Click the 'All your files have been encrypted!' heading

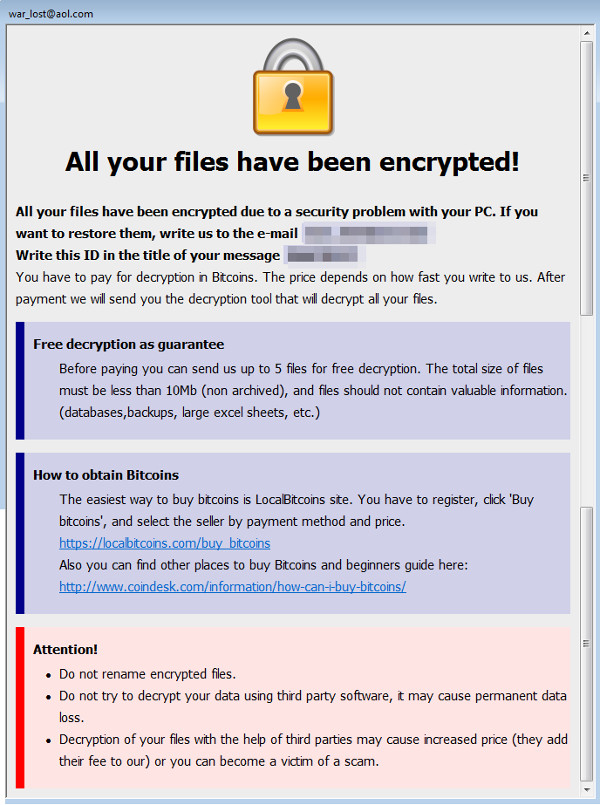pyautogui.click(x=292, y=161)
